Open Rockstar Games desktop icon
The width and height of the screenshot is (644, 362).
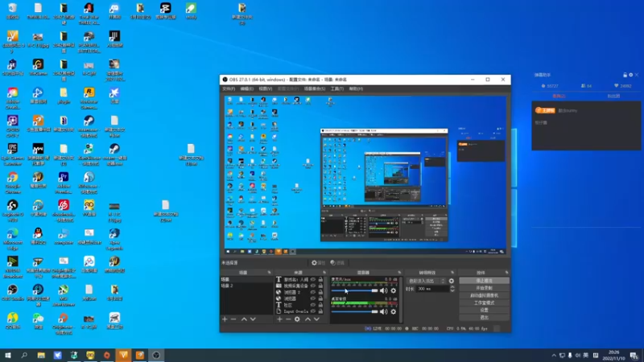89,97
